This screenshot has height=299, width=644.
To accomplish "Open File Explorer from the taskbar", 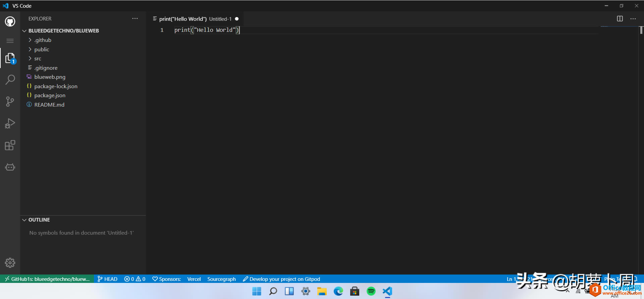I will [x=322, y=291].
